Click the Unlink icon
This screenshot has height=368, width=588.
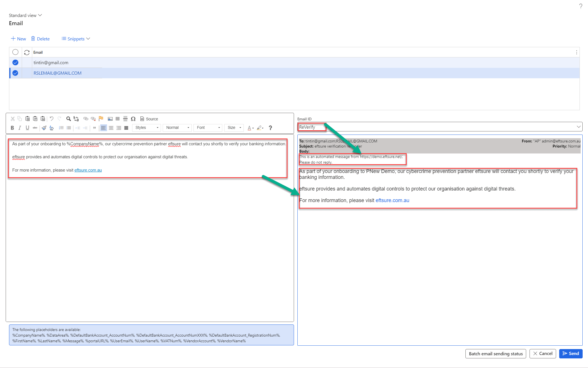(93, 119)
